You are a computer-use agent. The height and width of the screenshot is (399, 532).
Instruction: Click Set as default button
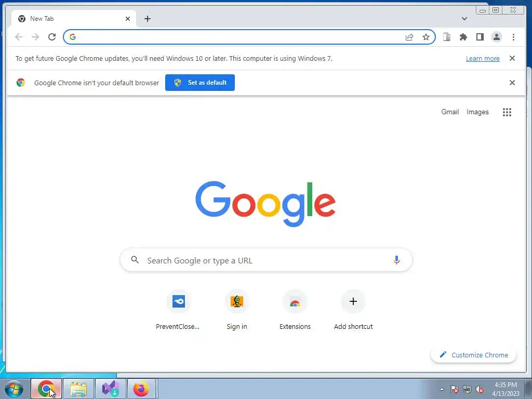200,83
